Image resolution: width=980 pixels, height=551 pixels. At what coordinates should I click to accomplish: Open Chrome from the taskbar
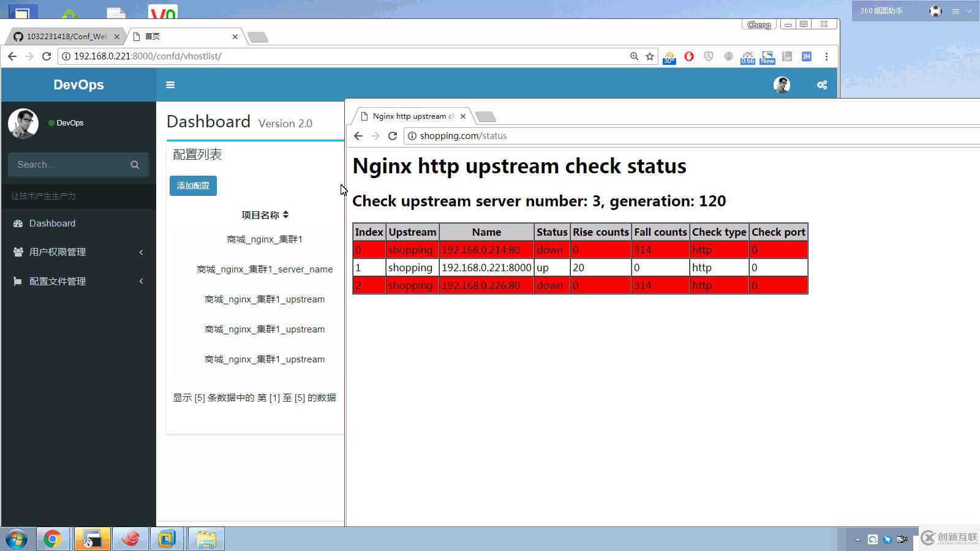coord(52,539)
